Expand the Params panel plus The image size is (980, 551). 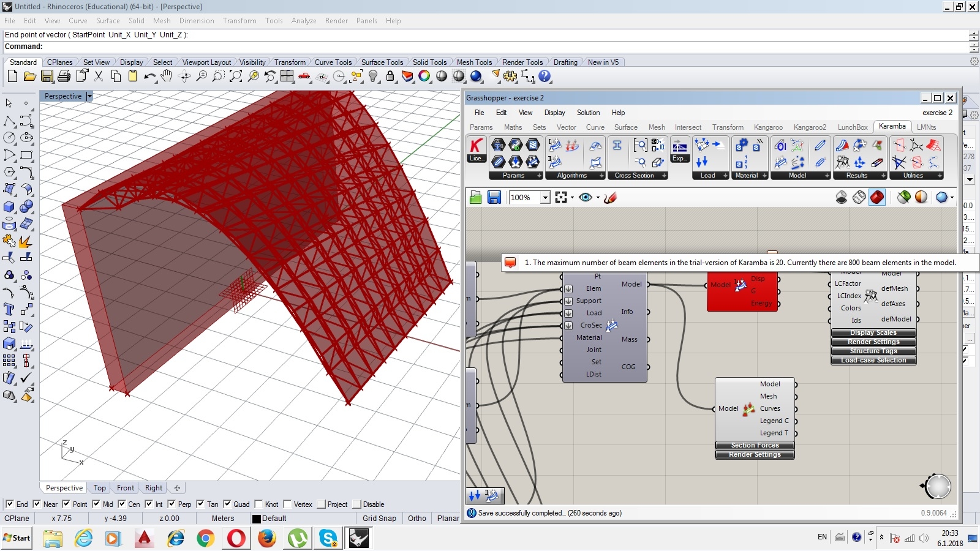click(539, 176)
